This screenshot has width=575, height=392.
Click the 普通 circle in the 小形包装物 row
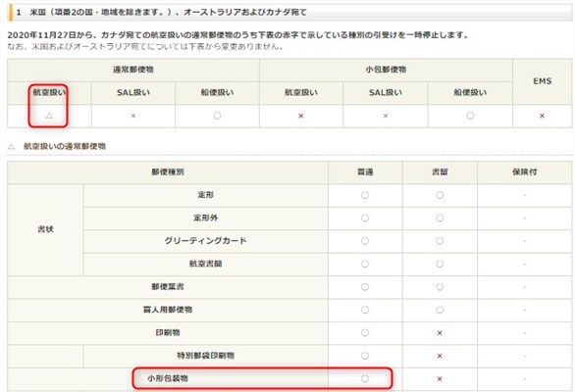365,379
